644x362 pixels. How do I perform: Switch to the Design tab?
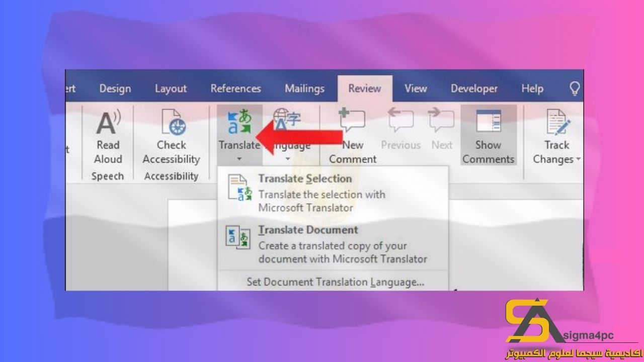[115, 88]
